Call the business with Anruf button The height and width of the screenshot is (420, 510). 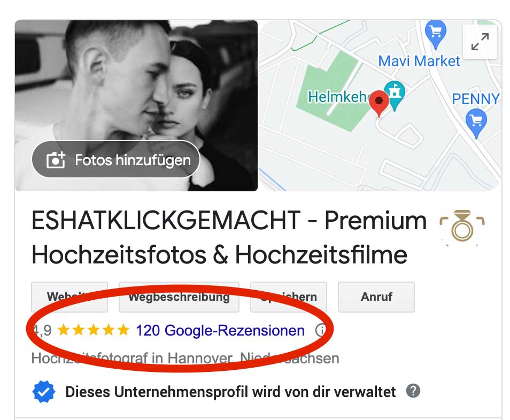[376, 297]
